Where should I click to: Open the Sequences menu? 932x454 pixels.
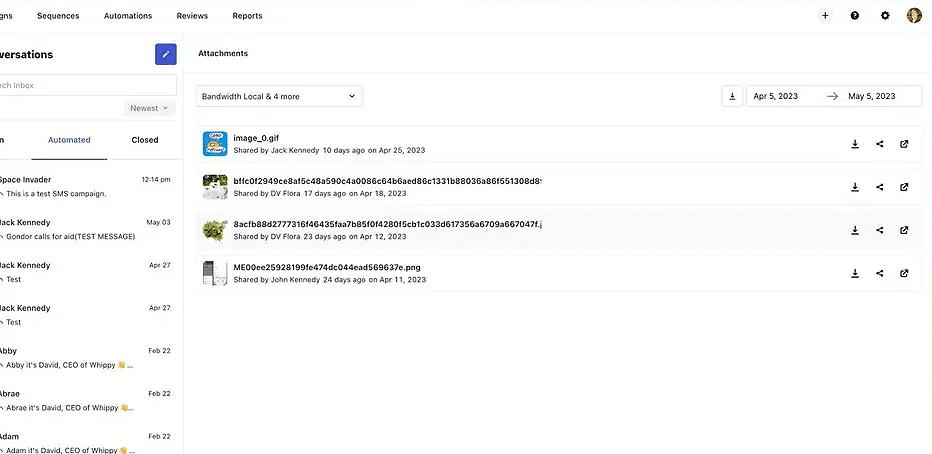58,16
